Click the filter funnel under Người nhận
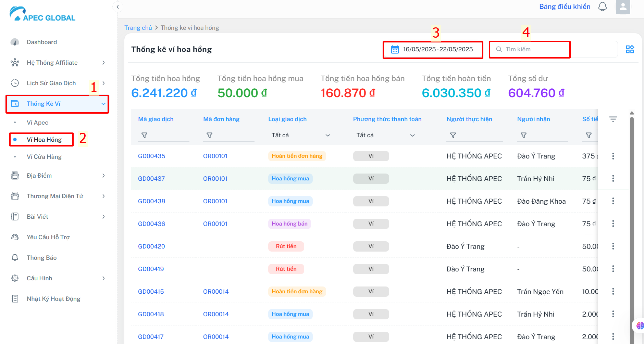644x344 pixels. tap(523, 136)
